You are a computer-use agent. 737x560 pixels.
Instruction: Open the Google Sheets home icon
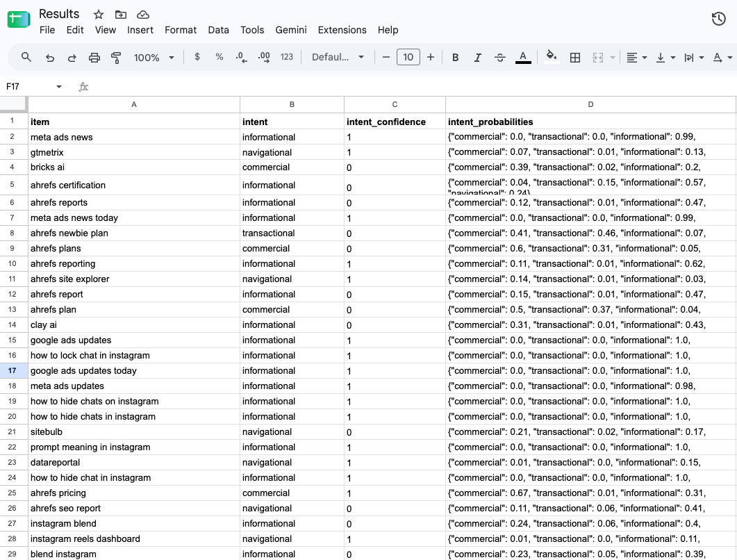click(19, 19)
